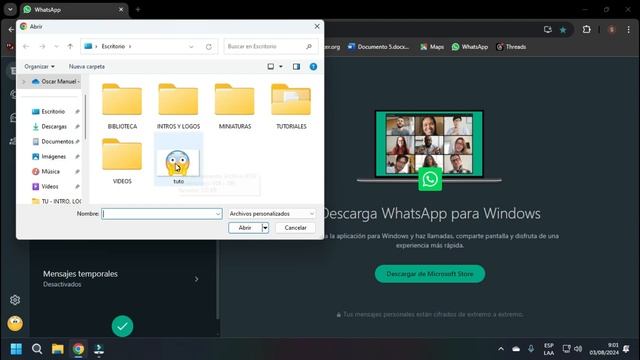Open Mensajes temporales setting
This screenshot has width=640, height=360.
122,279
